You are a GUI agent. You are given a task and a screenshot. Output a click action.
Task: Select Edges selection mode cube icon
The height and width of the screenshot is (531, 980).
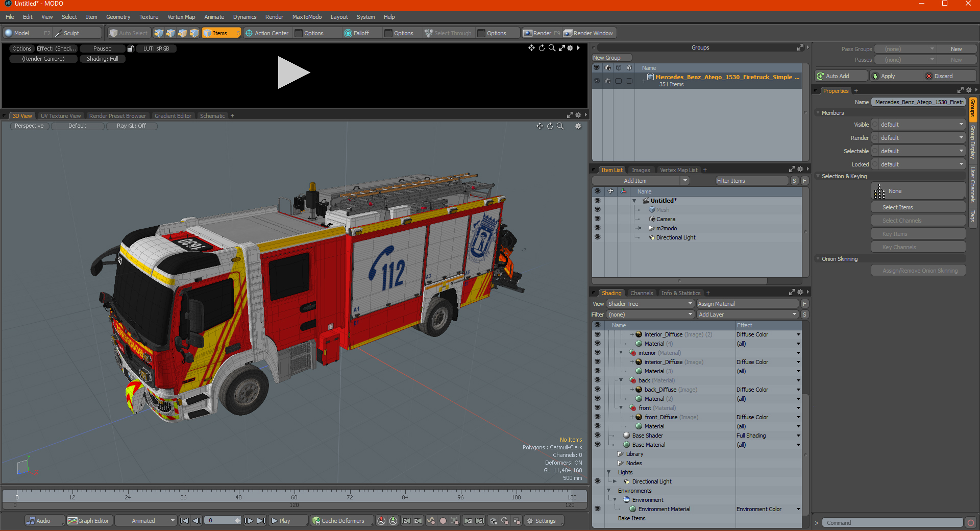click(170, 33)
